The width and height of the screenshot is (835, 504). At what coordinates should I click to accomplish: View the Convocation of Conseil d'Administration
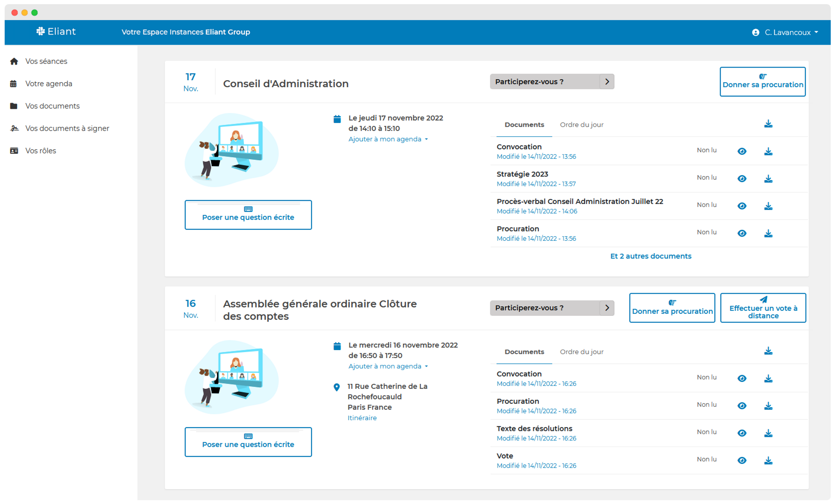pos(741,151)
